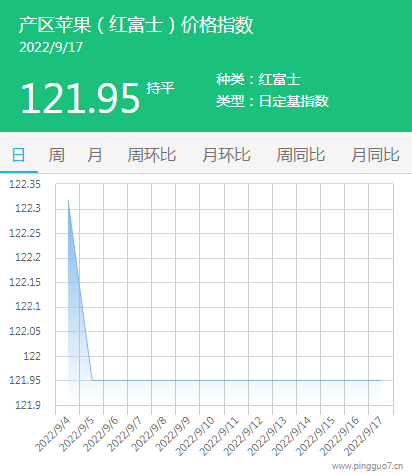Click the y-axis label 122
The width and height of the screenshot is (412, 475).
pyautogui.click(x=32, y=356)
